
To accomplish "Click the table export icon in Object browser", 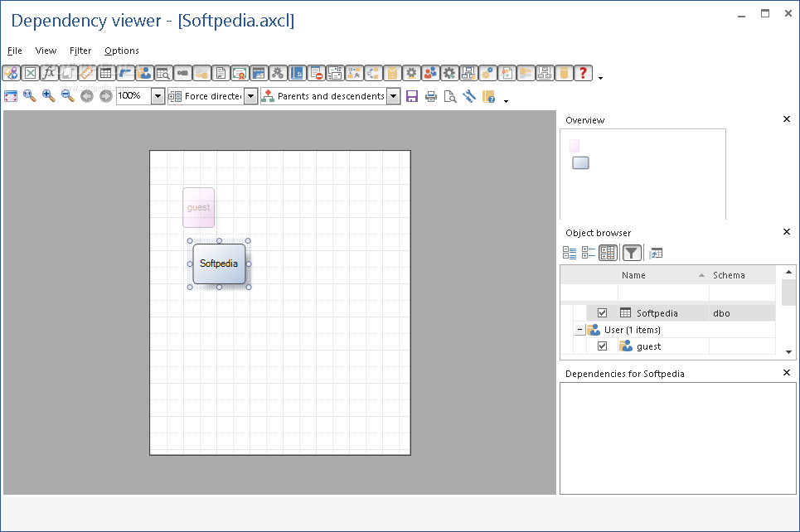I will pos(656,253).
